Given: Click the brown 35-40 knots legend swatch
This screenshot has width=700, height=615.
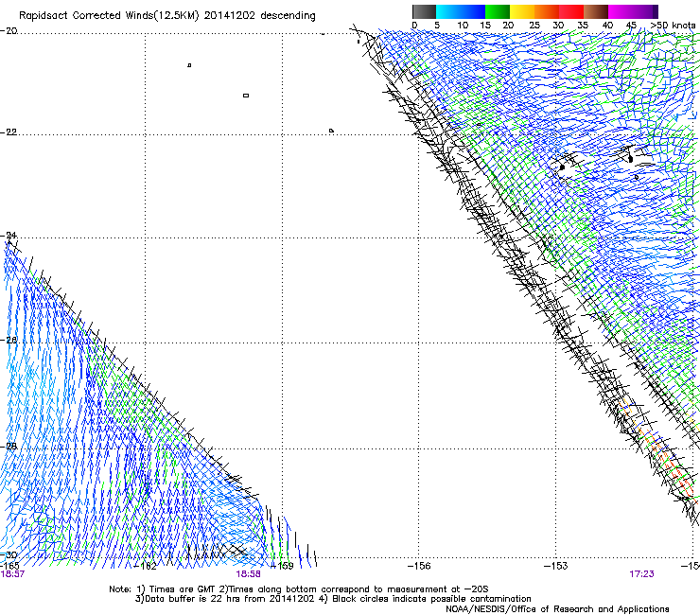Looking at the screenshot, I should 596,11.
